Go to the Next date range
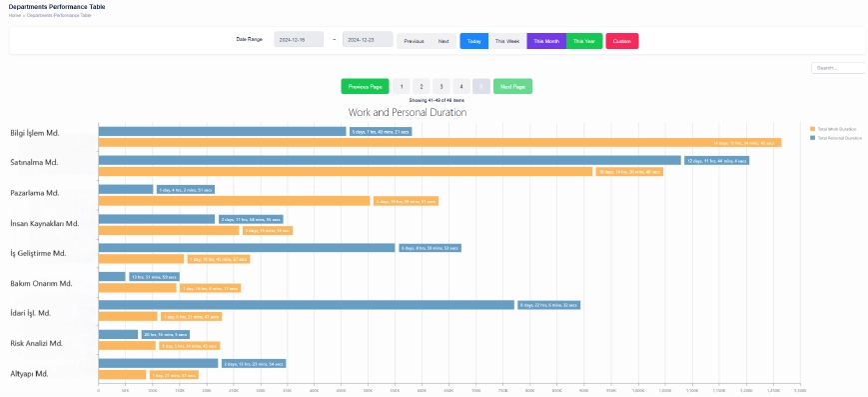Viewport: 868px width, 397px height. point(443,41)
